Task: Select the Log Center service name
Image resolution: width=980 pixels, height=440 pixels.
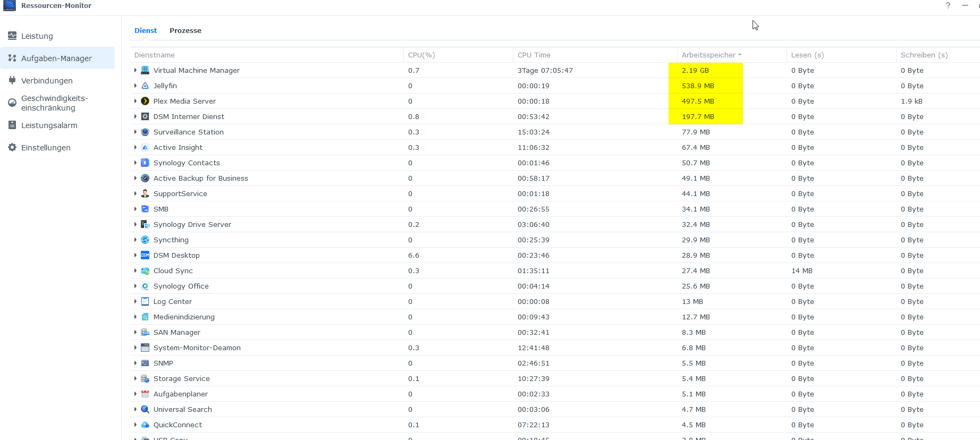Action: click(x=173, y=301)
